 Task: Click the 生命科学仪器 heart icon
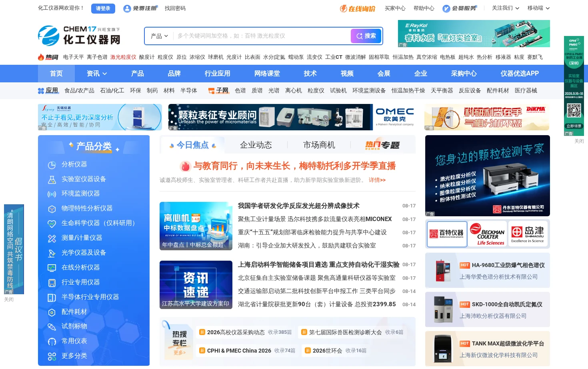pyautogui.click(x=52, y=223)
